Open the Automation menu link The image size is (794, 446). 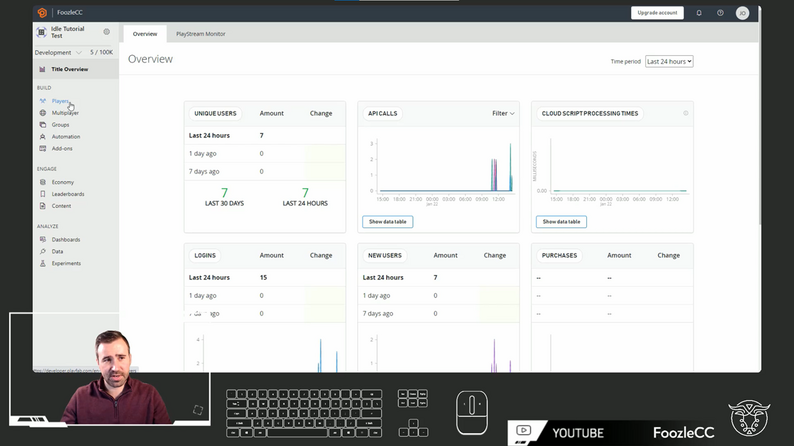click(x=66, y=137)
